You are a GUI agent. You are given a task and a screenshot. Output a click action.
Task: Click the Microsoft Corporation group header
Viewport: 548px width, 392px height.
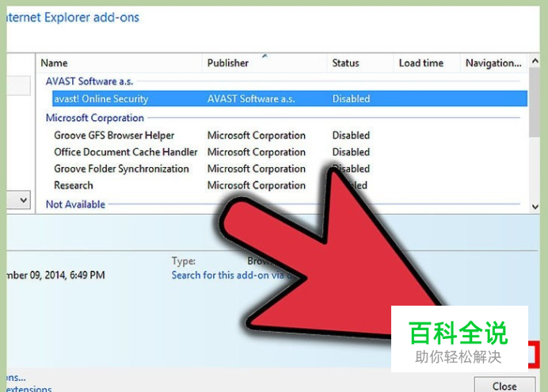95,118
